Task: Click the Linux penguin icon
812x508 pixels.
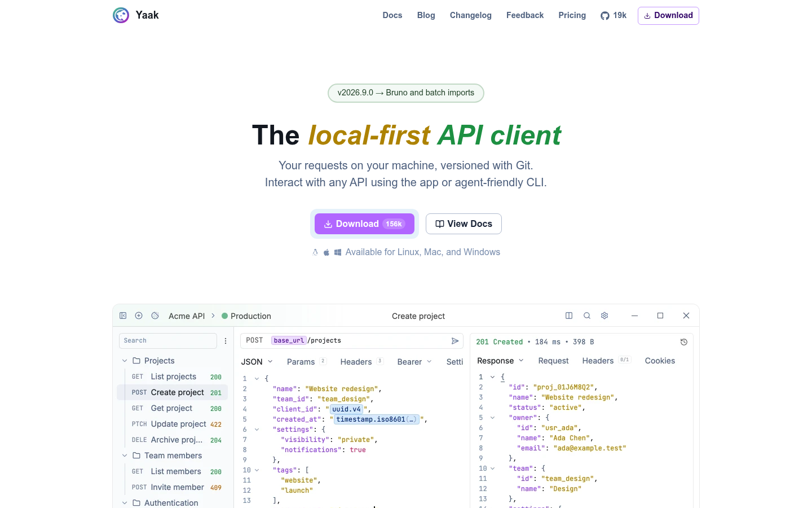Action: pyautogui.click(x=315, y=252)
